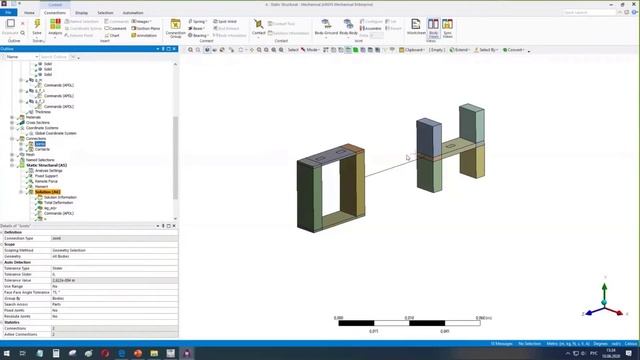
Task: Open the Worksheet view
Action: (416, 27)
